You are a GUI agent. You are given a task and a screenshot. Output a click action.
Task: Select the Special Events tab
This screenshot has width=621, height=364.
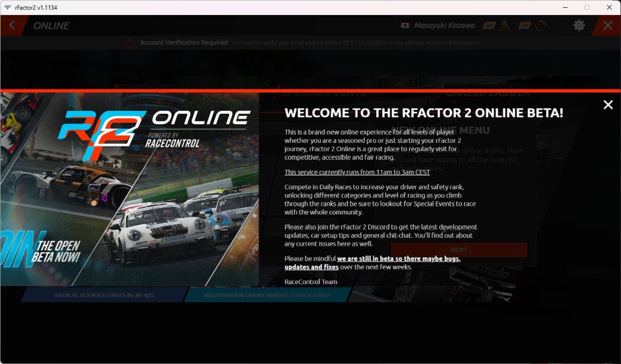[x=324, y=93]
